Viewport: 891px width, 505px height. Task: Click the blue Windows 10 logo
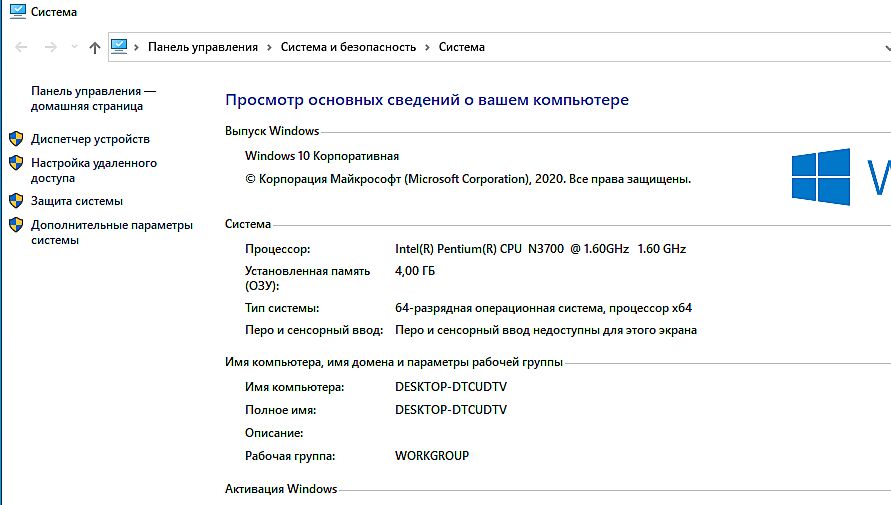click(821, 177)
